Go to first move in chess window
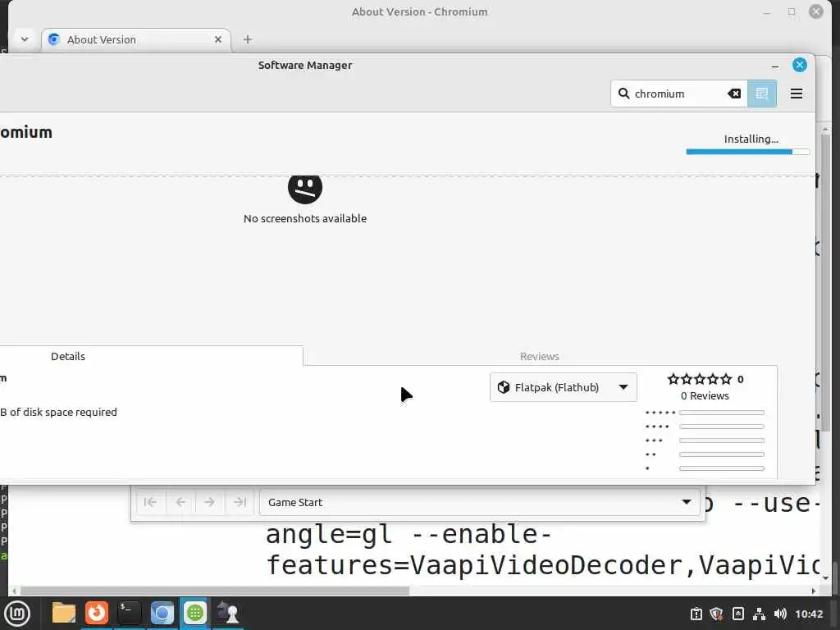840x630 pixels. [x=151, y=502]
